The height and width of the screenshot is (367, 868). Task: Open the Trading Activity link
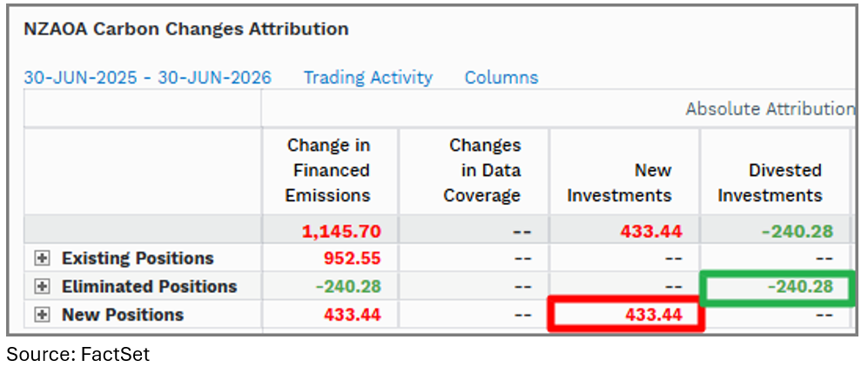click(x=367, y=78)
